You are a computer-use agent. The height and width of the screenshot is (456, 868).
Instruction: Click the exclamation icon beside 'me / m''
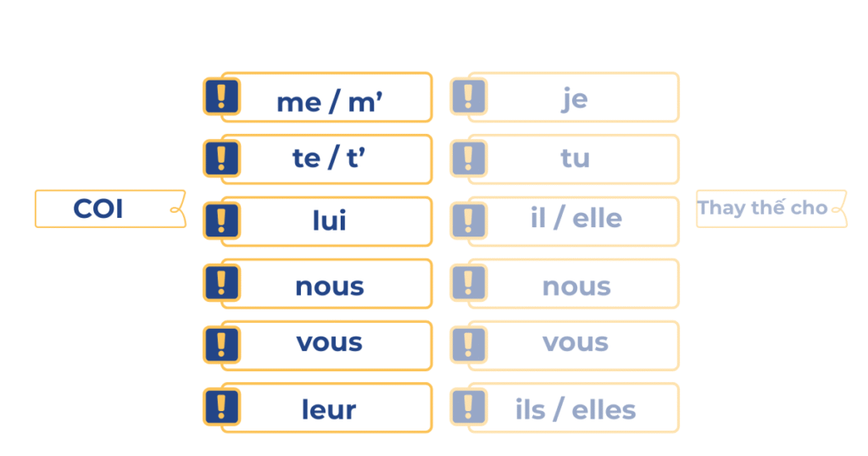coord(221,97)
